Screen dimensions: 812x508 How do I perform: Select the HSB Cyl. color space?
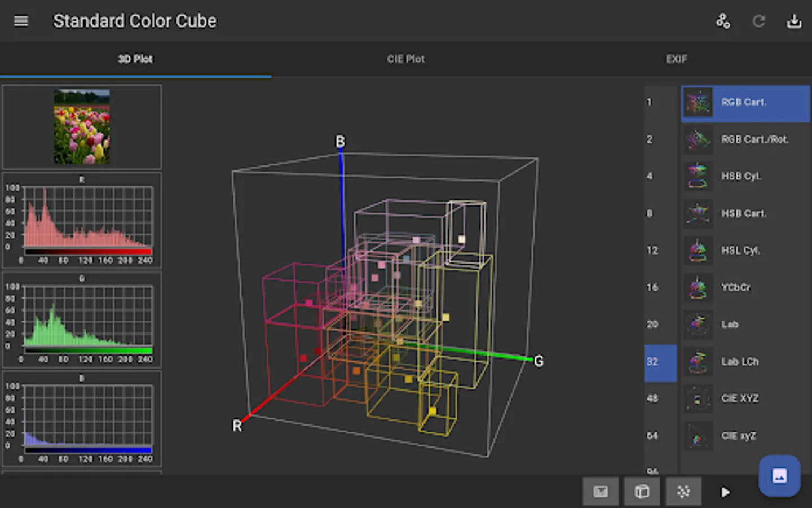[745, 176]
